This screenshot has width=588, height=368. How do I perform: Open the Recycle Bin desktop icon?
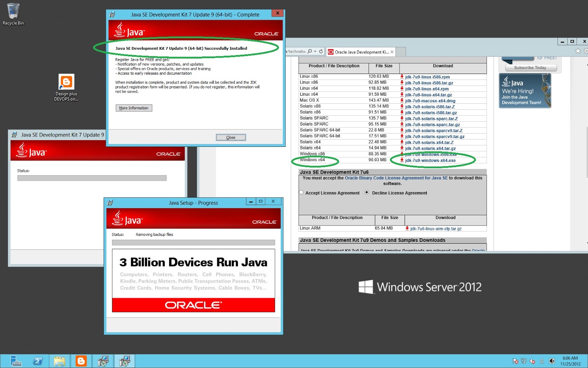coord(13,15)
